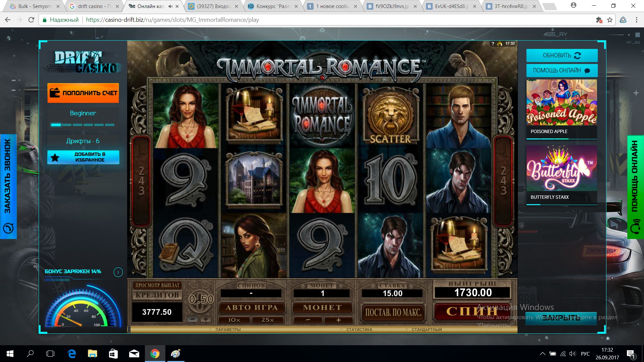Open Mail app from taskbar
Image resolution: width=644 pixels, height=362 pixels.
pos(134,354)
